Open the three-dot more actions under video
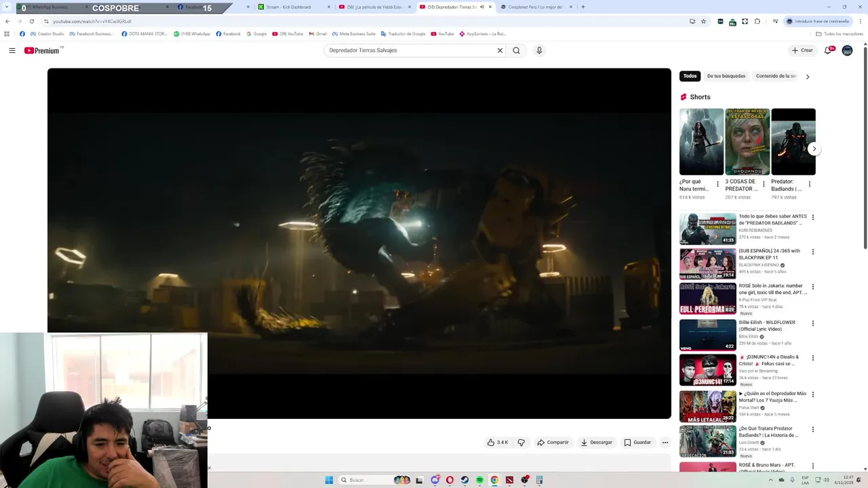 [x=665, y=443]
